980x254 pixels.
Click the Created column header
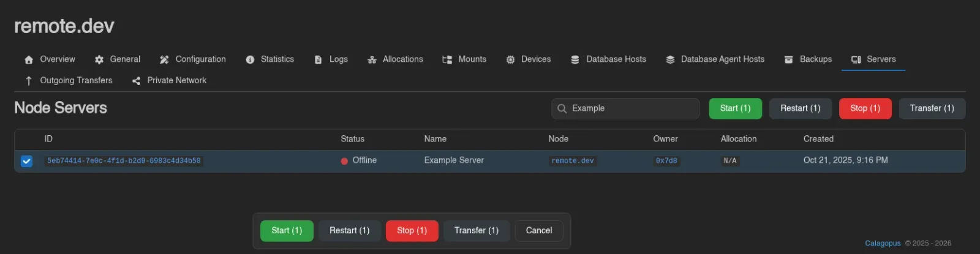point(818,139)
